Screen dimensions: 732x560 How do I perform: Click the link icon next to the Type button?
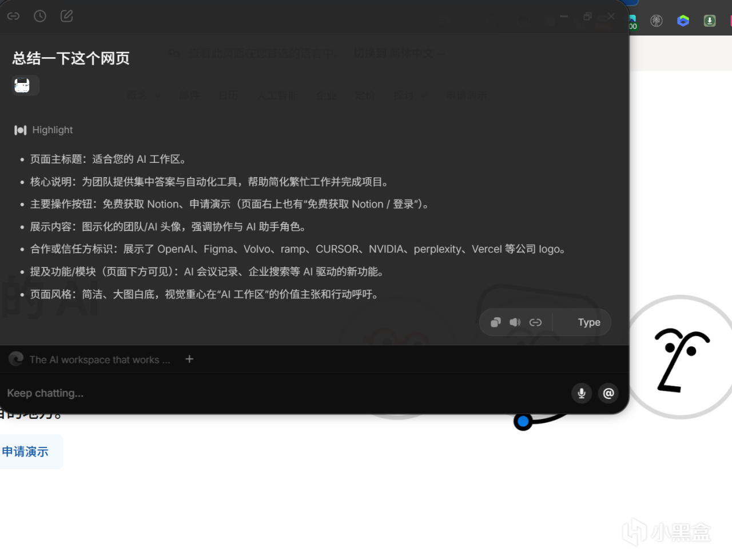tap(536, 322)
